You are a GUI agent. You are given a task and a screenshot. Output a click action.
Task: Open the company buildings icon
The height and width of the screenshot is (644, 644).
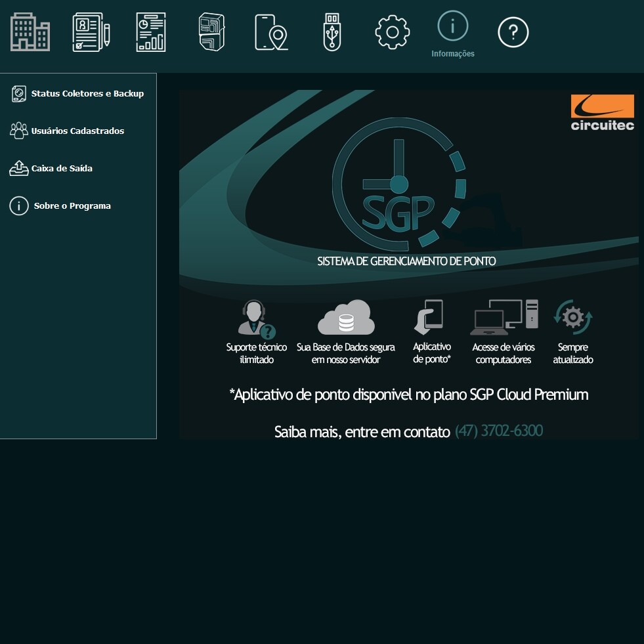tap(30, 32)
